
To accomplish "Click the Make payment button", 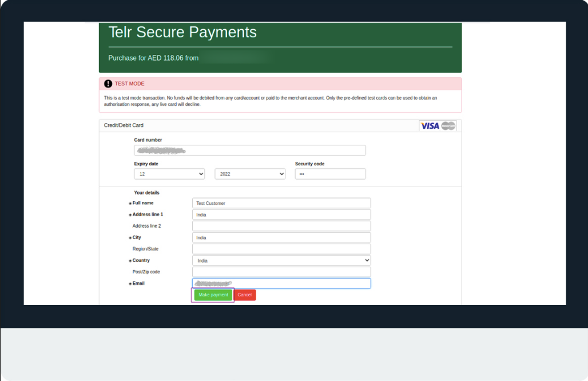I will click(213, 295).
